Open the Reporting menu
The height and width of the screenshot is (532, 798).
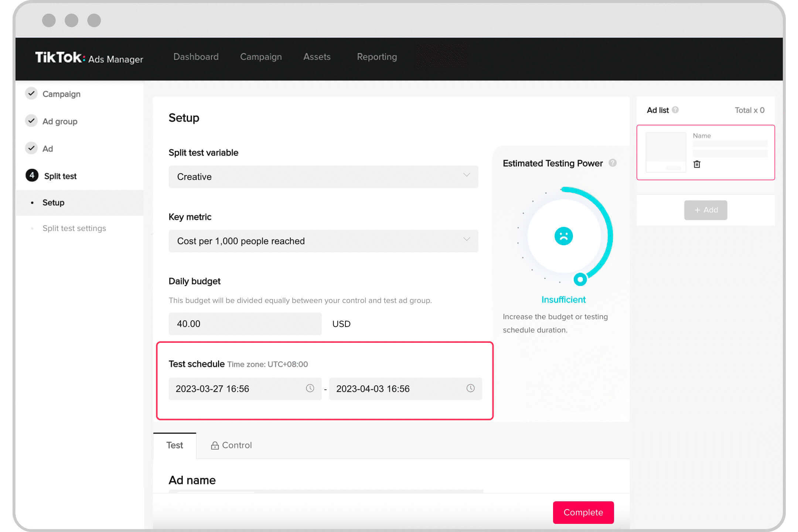[x=376, y=57]
